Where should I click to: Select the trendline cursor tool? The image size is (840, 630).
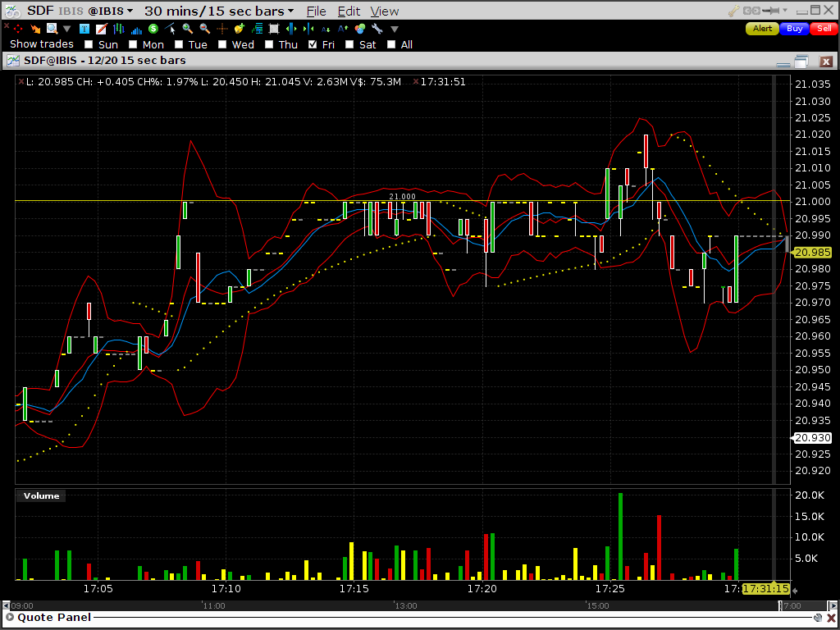point(170,29)
